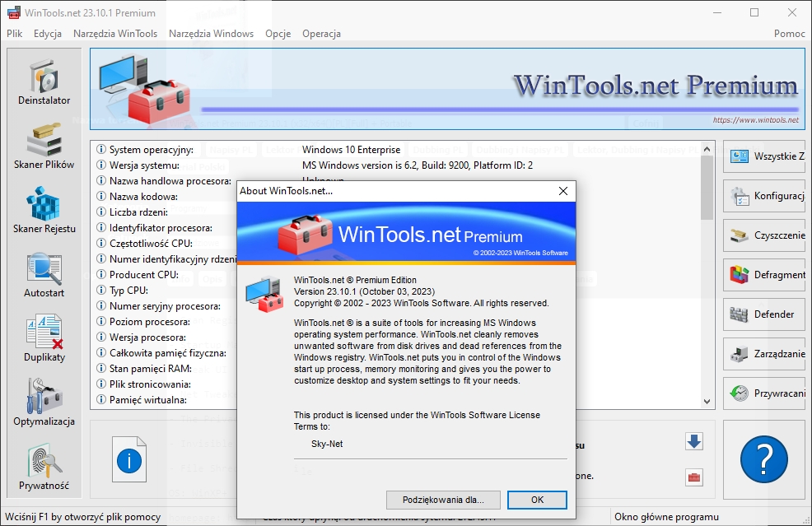Open the Defender option

[764, 314]
